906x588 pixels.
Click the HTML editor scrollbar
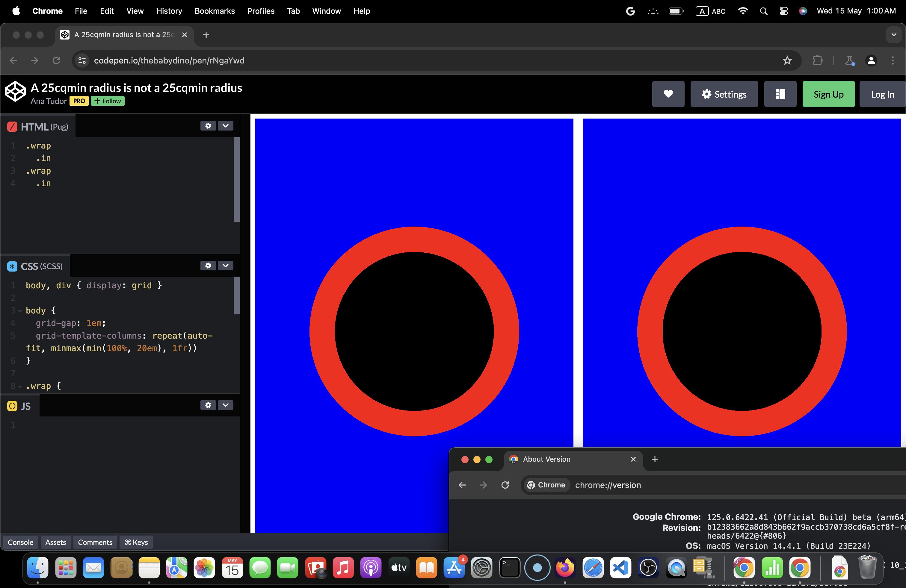coord(236,180)
